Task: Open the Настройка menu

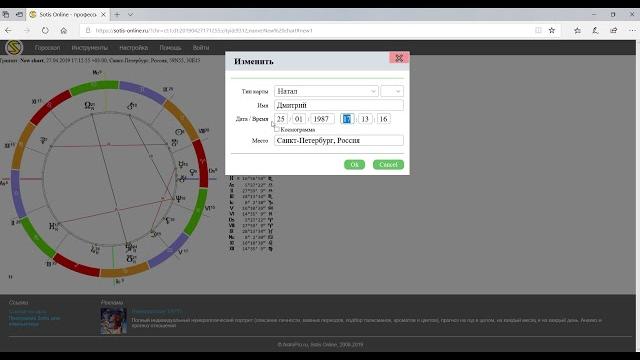Action: [x=133, y=48]
